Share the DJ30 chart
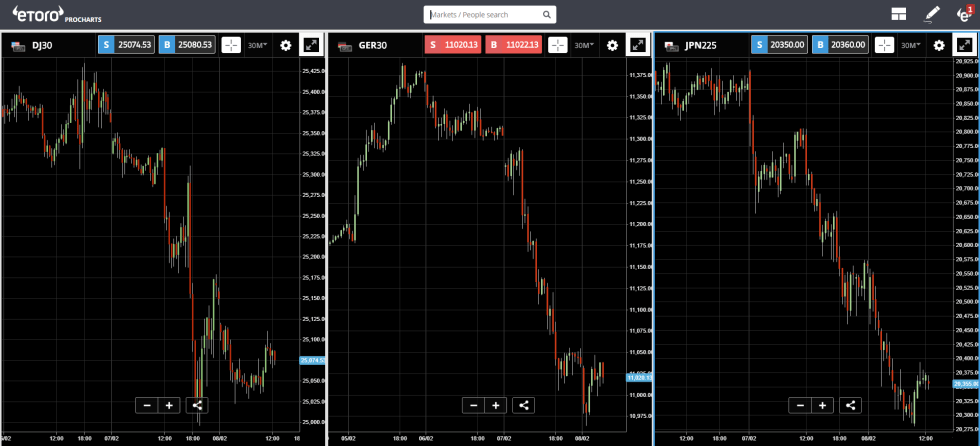The image size is (980, 446). [x=196, y=405]
